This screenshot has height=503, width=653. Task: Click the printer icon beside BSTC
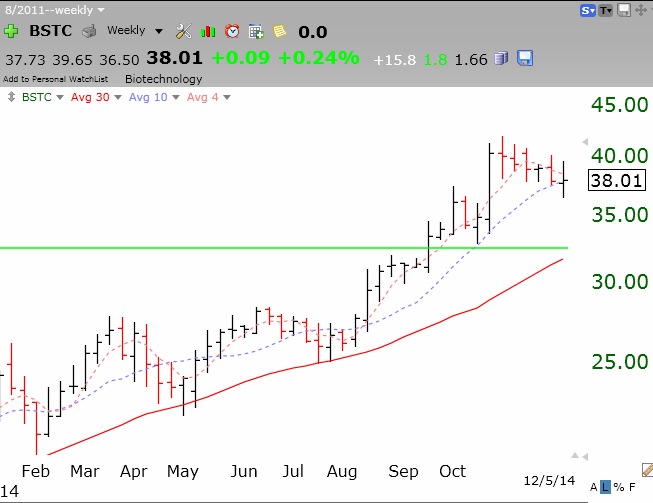tap(89, 31)
